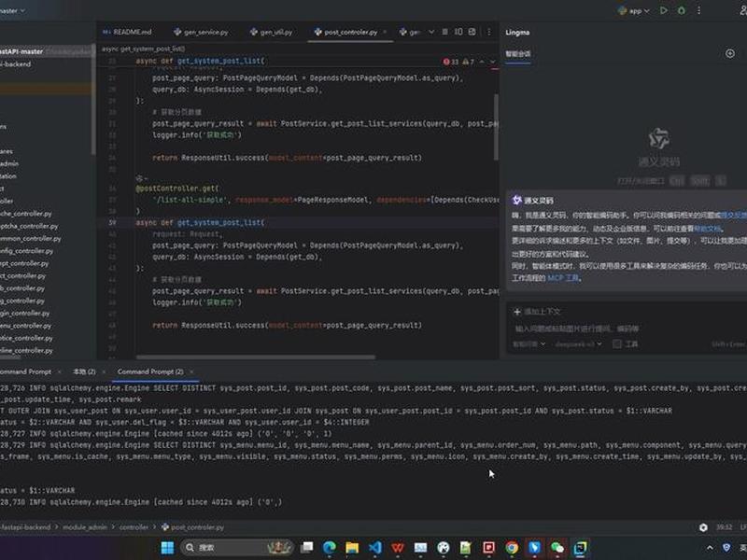Select the preview-only view mode icon

pos(472,32)
